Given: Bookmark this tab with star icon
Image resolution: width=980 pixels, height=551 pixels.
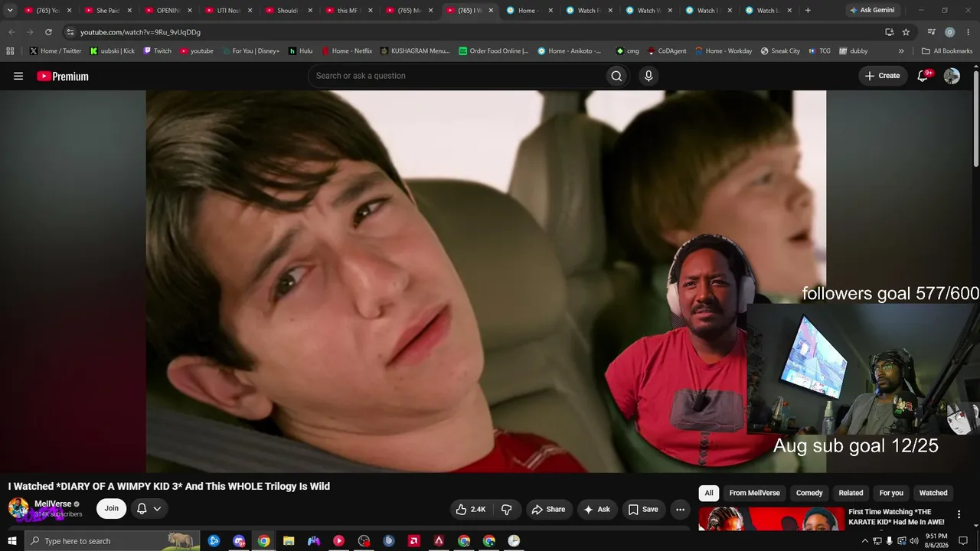Looking at the screenshot, I should point(906,32).
